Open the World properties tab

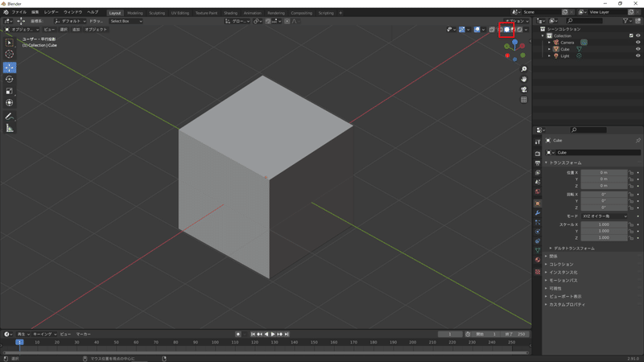(x=538, y=191)
